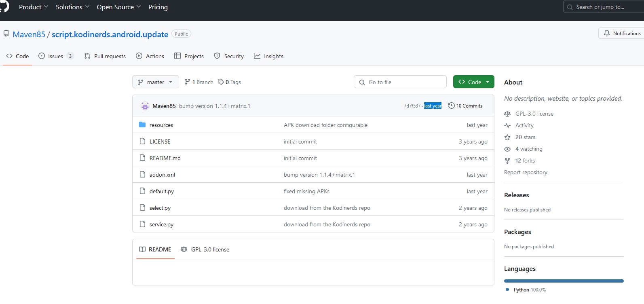This screenshot has width=644, height=304.
Task: Open the Insights tab
Action: click(x=268, y=56)
